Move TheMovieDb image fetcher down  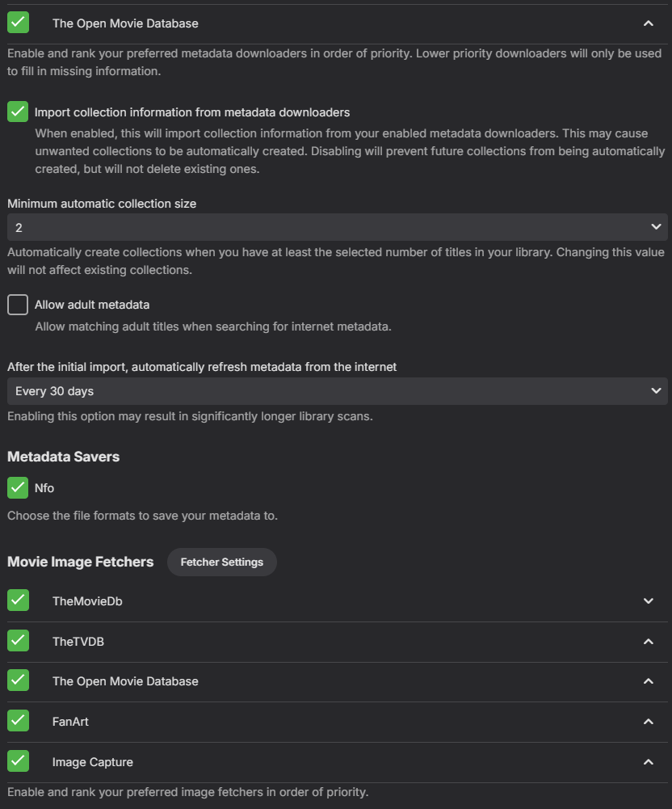[x=648, y=601]
